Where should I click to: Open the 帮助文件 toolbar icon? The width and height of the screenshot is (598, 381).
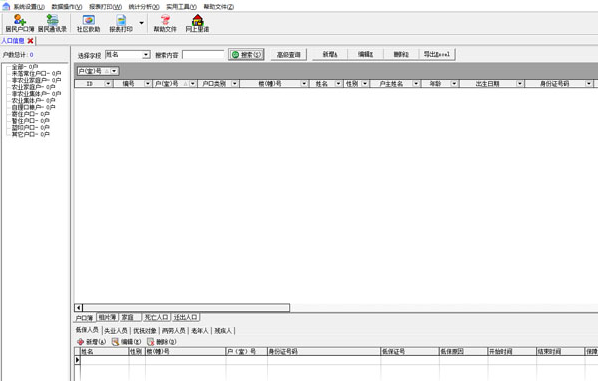(165, 23)
